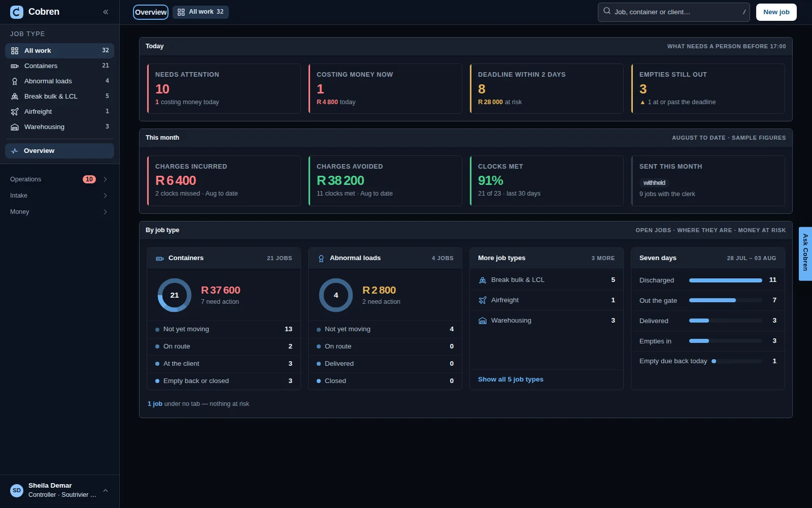Viewport: 812px width, 508px height.
Task: Click the Abnormal loads donut chart showing 4
Action: 336,295
